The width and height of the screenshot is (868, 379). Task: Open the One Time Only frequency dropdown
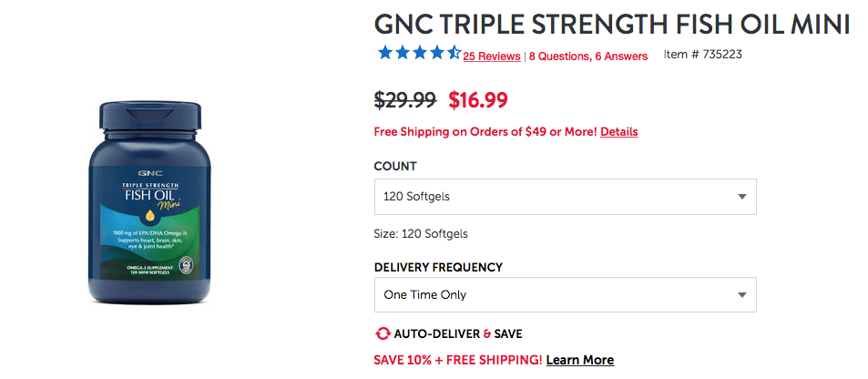point(566,295)
